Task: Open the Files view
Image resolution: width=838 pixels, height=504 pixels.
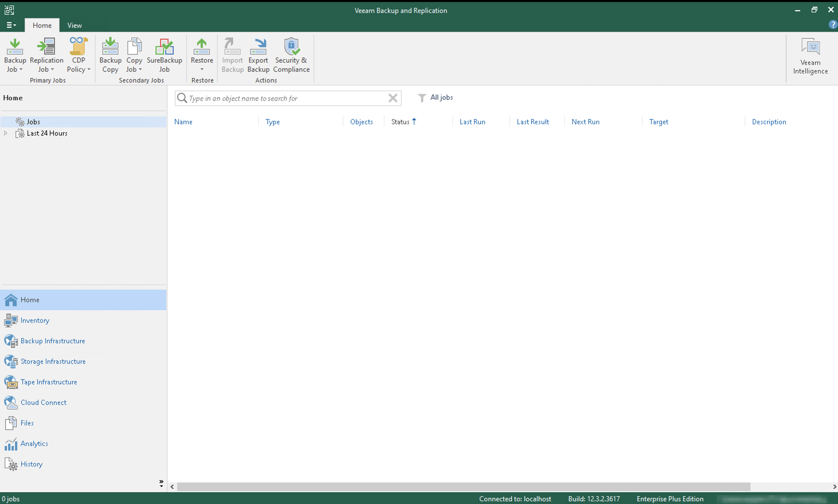Action: 83,423
